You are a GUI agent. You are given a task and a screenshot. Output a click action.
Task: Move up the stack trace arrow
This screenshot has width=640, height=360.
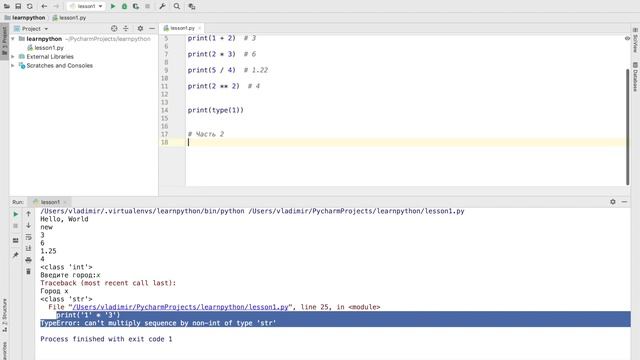[x=29, y=214]
